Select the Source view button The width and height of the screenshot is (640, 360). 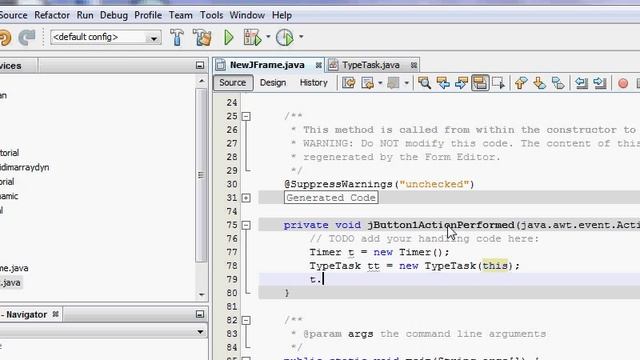click(x=233, y=83)
